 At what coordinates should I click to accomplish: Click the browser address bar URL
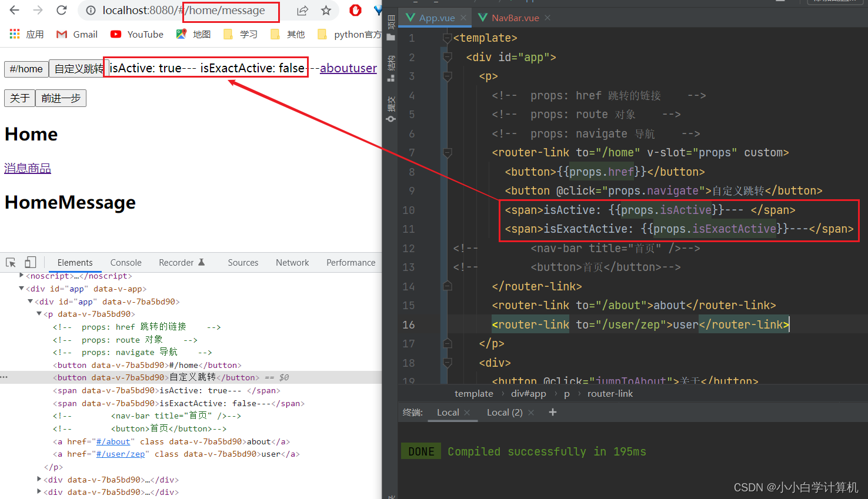(x=183, y=11)
